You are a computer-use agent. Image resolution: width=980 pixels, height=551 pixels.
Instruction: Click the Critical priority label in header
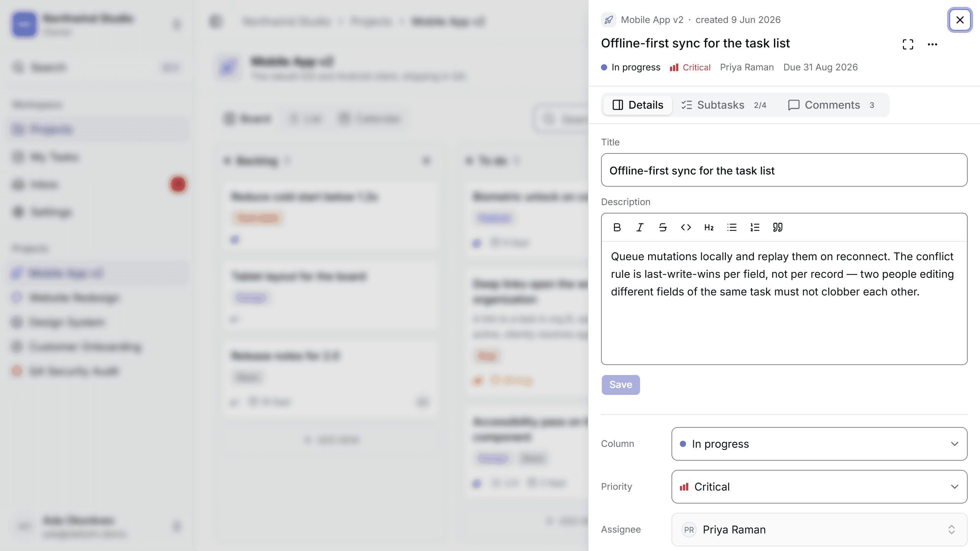690,67
